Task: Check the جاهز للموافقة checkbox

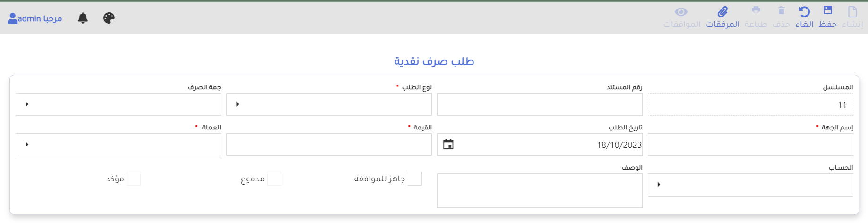Action: (x=414, y=179)
